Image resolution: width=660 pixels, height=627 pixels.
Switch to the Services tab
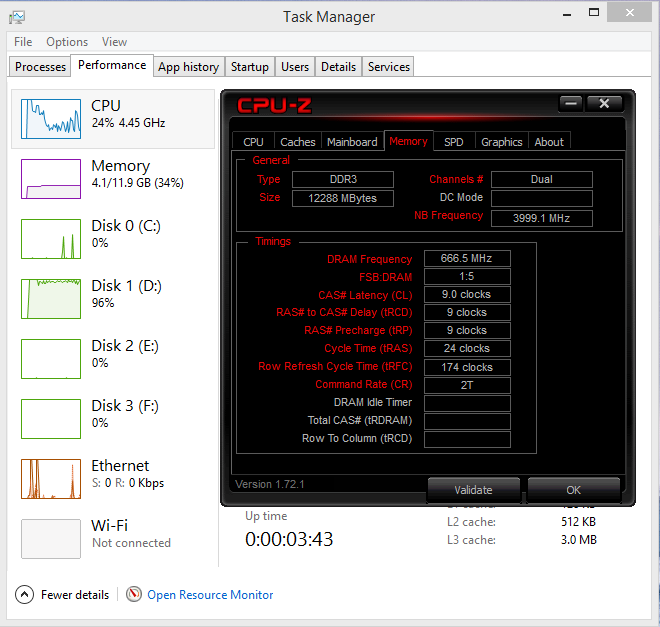click(x=389, y=66)
